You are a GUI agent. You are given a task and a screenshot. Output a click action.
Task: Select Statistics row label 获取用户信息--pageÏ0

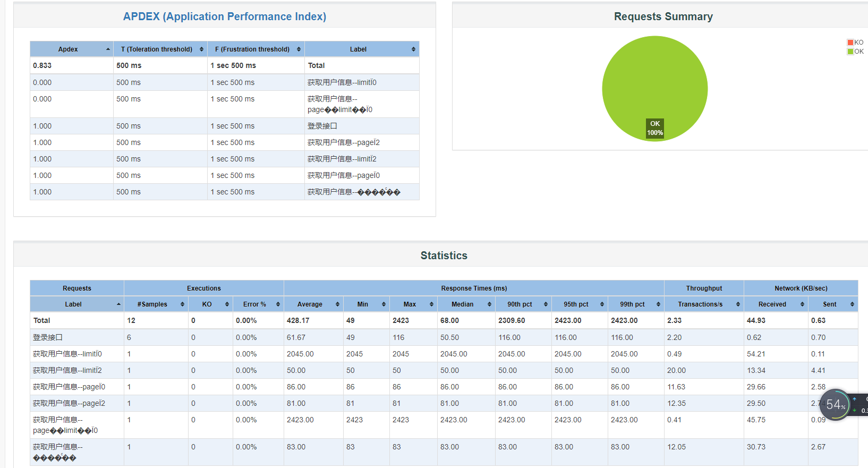(x=69, y=387)
